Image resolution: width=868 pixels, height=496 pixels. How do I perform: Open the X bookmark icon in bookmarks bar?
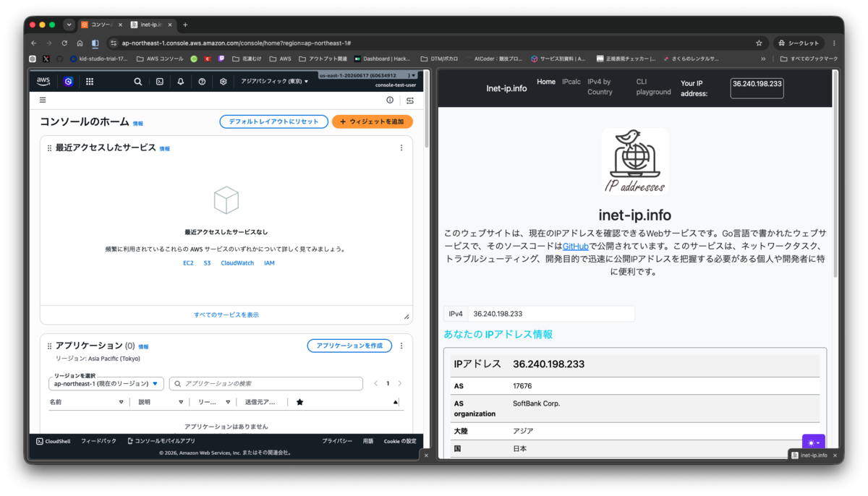46,59
